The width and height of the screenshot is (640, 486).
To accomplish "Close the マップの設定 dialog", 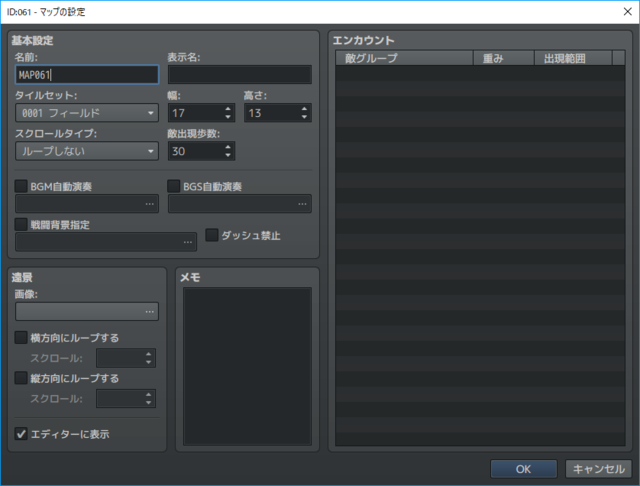I will coord(627,11).
